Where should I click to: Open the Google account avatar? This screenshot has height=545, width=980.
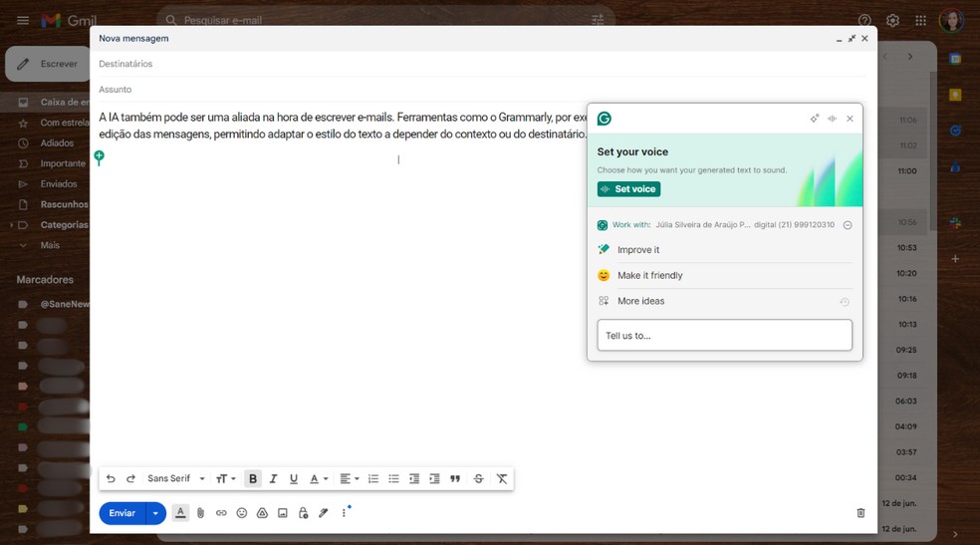coord(952,21)
